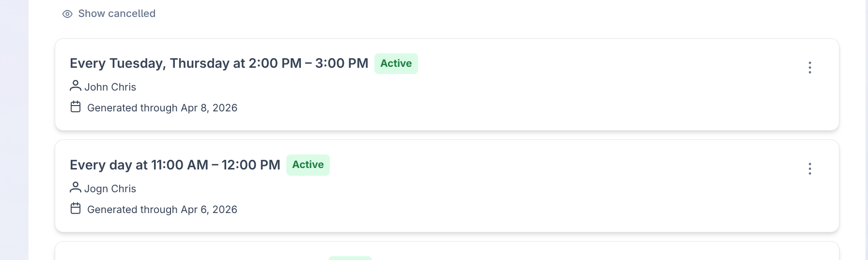Click the Generated through Apr 8, 2026 text
The width and height of the screenshot is (868, 260).
click(162, 108)
